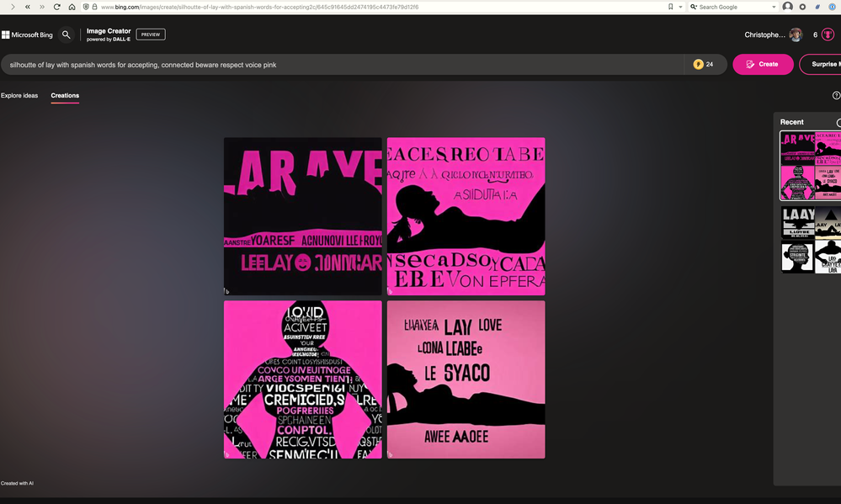Click the yellow boost coin icon
Screen dimensions: 841x504
(699, 64)
